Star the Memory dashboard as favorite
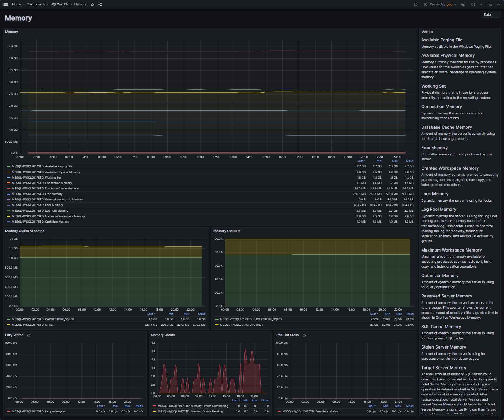The height and width of the screenshot is (420, 504). tap(93, 5)
